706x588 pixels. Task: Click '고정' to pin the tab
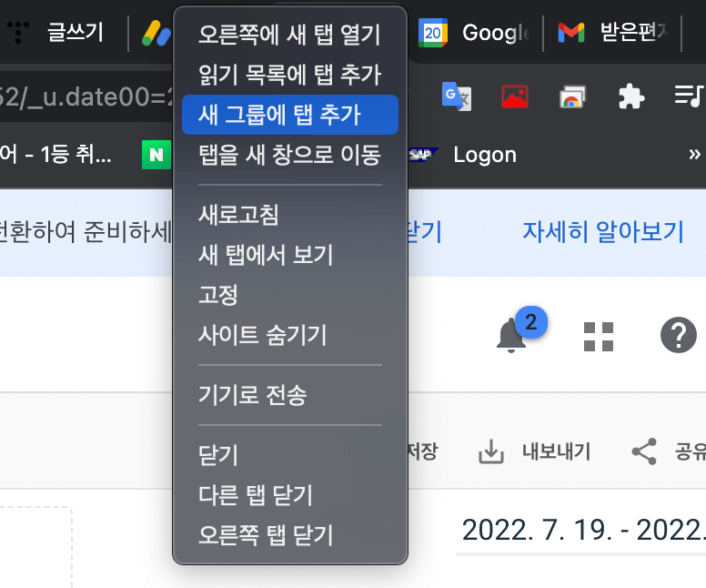pos(290,295)
